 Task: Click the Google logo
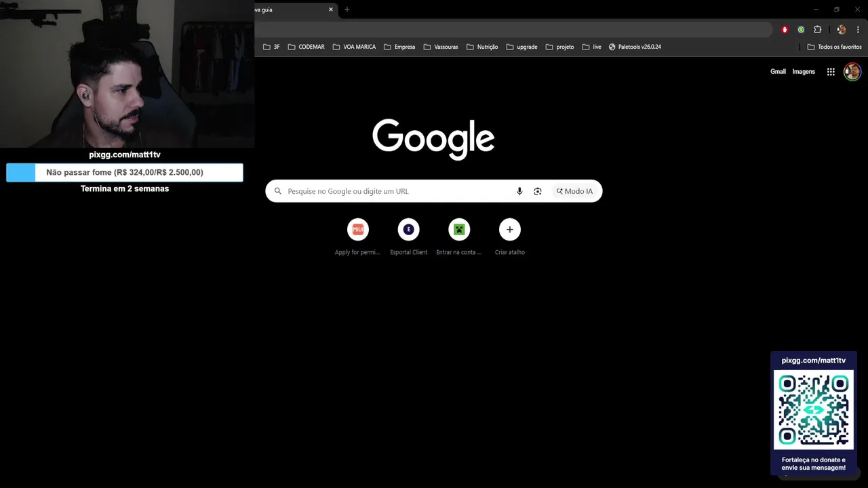click(433, 139)
